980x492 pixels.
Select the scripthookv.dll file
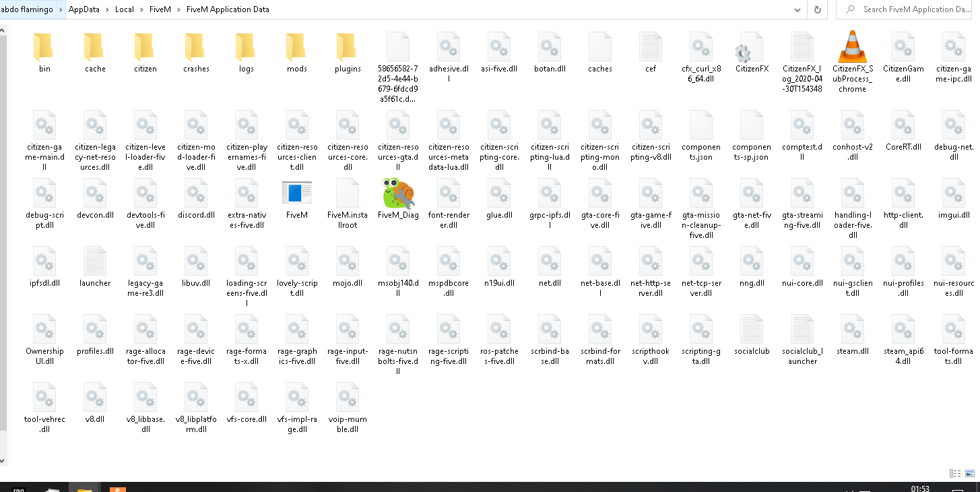point(651,340)
